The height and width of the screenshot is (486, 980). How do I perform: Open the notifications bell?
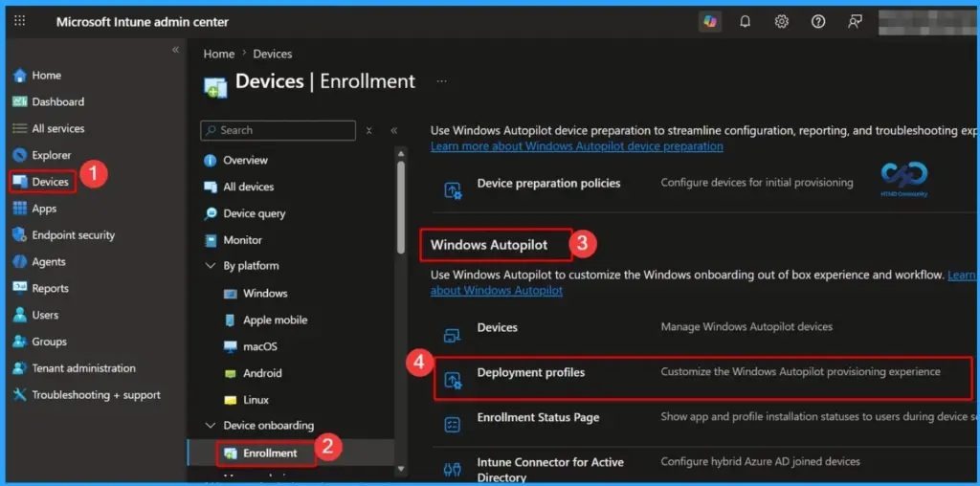point(745,22)
